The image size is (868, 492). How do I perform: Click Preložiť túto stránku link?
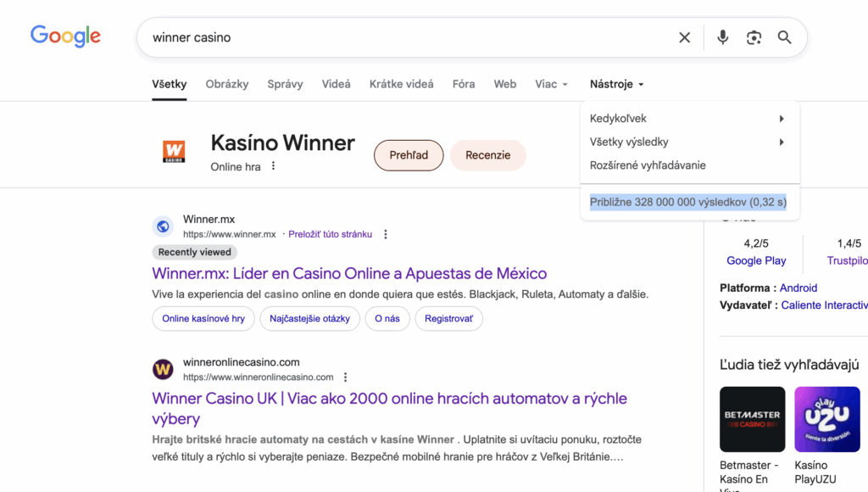[330, 234]
